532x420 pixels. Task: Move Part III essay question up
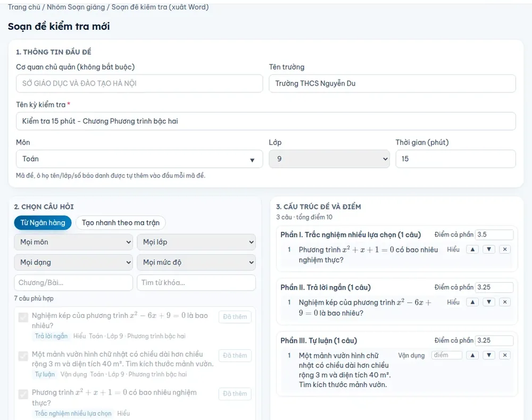point(472,355)
